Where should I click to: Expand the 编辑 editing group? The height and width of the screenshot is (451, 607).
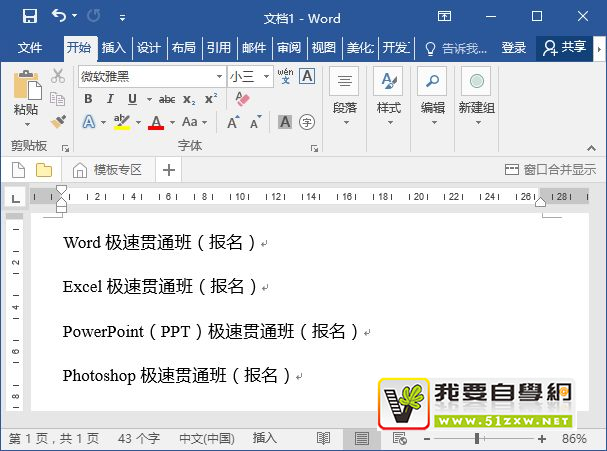(432, 97)
